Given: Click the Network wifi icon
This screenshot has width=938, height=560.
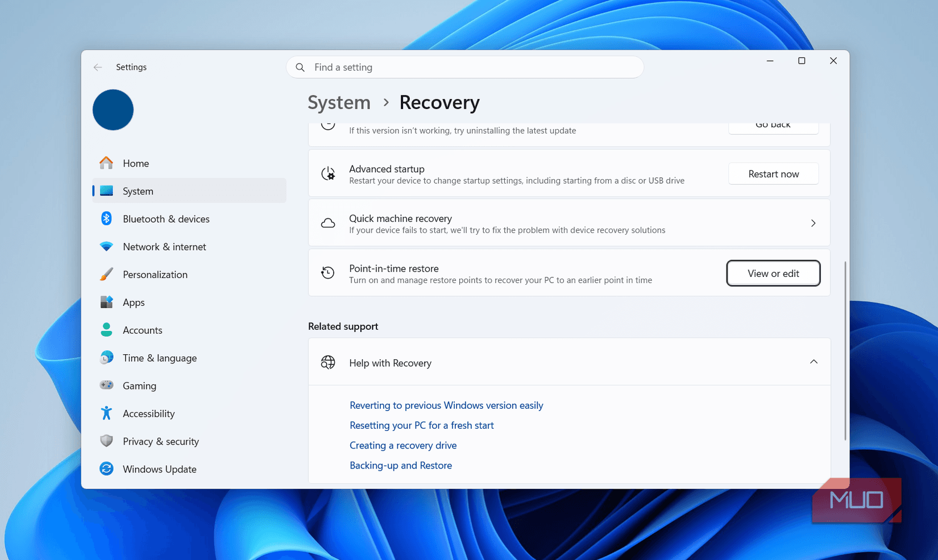Looking at the screenshot, I should 106,246.
